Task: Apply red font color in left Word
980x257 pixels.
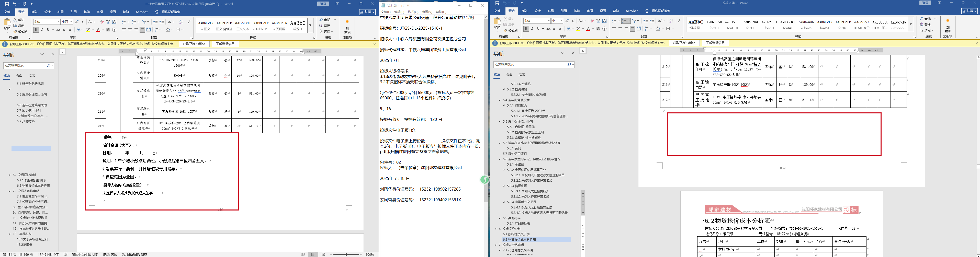Action: [98, 30]
